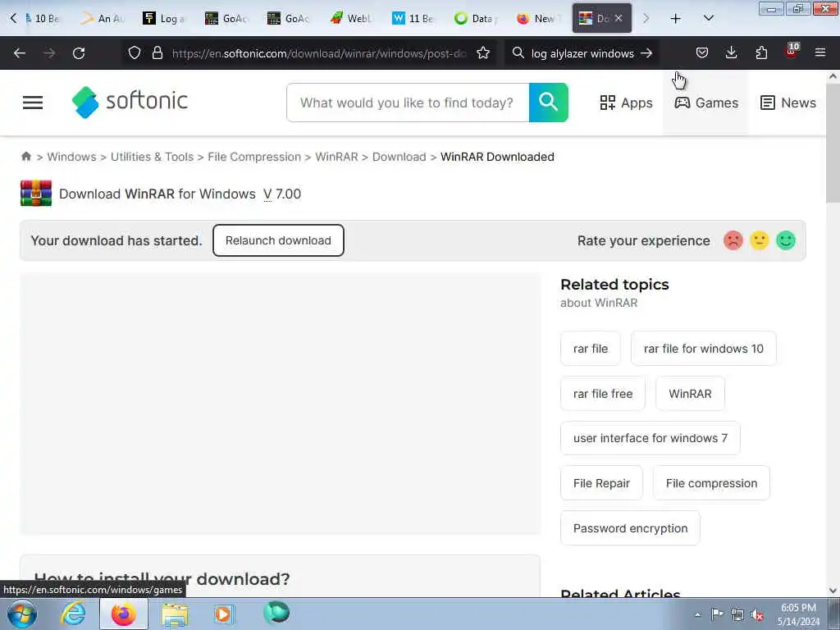Open the Firefox application menu
The height and width of the screenshot is (630, 840).
click(x=820, y=52)
